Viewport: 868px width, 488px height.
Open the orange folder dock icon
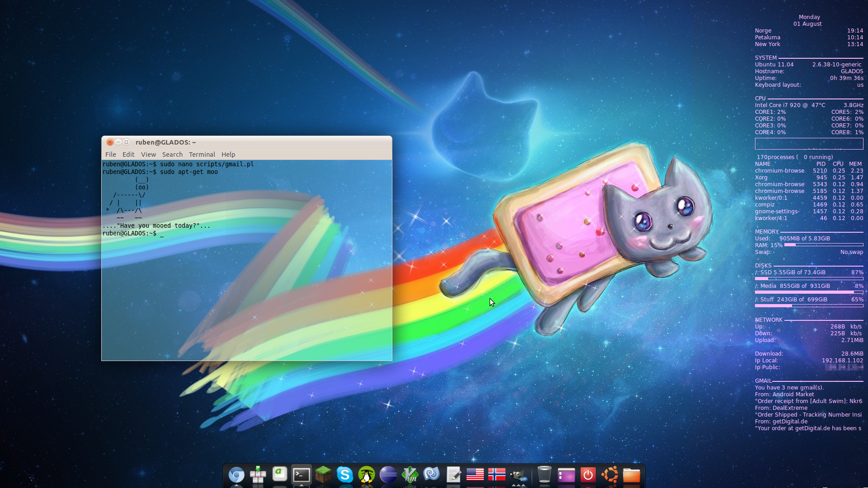point(632,475)
